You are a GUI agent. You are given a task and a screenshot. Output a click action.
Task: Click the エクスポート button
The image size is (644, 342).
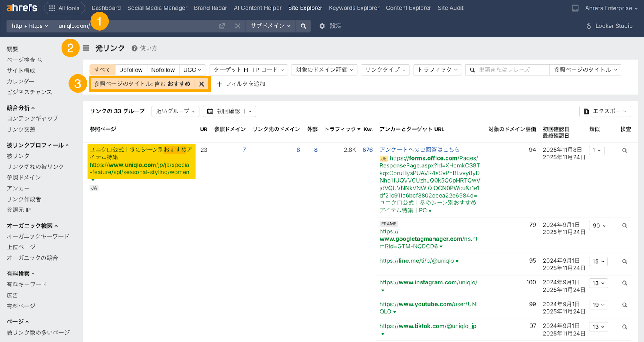coord(605,111)
